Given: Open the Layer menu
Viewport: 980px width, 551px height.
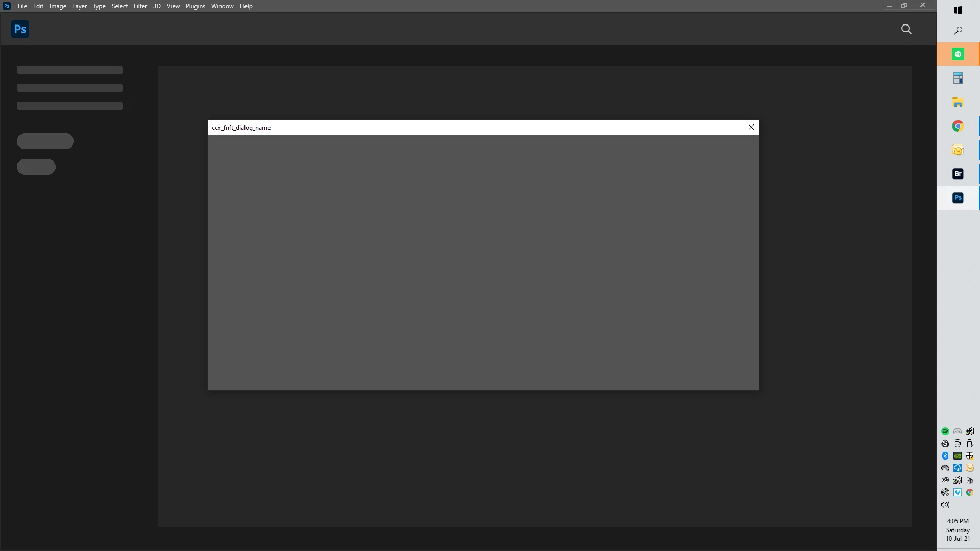Looking at the screenshot, I should 79,6.
